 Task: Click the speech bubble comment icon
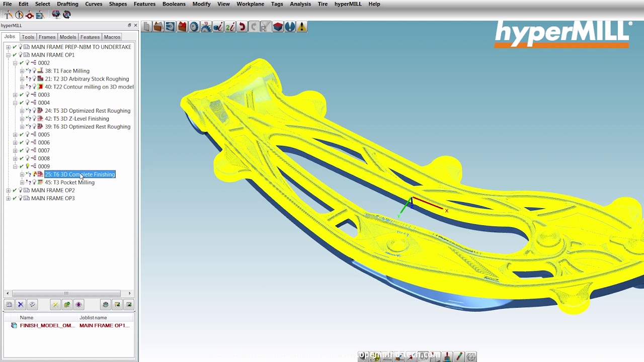(x=32, y=305)
